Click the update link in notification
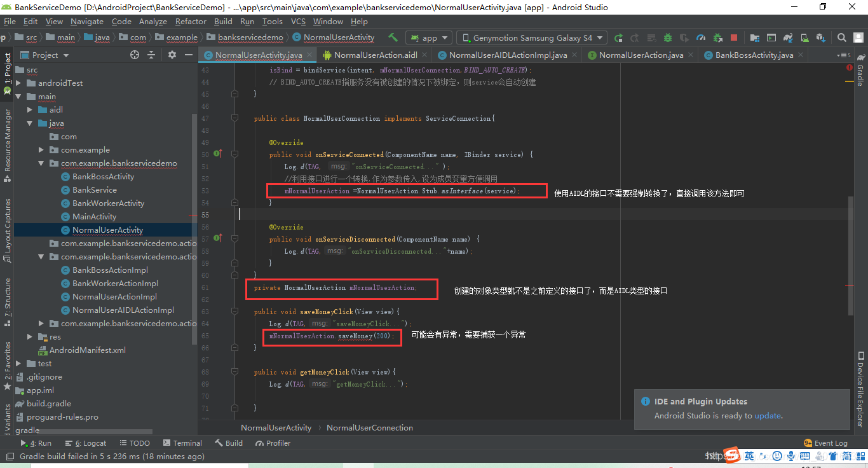Image resolution: width=868 pixels, height=468 pixels. 768,416
